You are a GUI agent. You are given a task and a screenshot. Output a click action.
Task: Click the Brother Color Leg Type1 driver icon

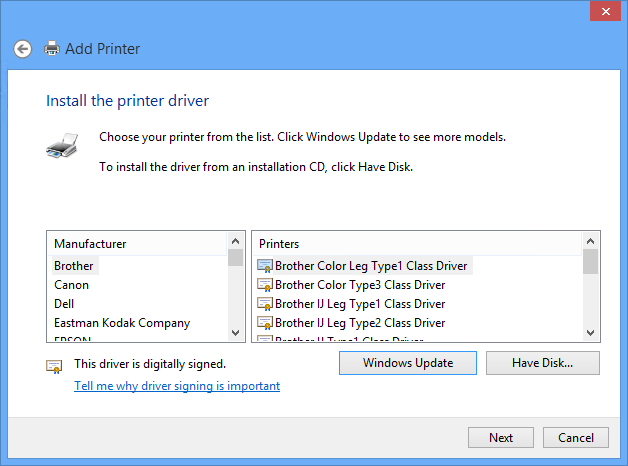coord(265,266)
